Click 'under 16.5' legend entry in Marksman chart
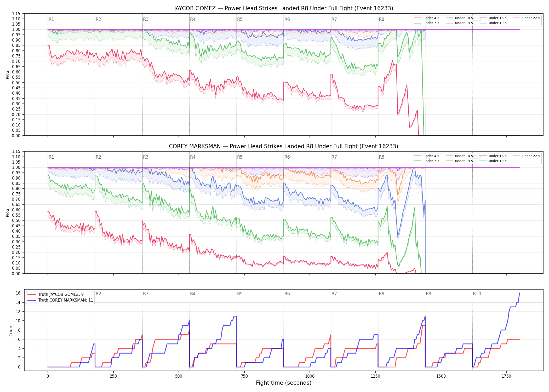 [x=493, y=156]
